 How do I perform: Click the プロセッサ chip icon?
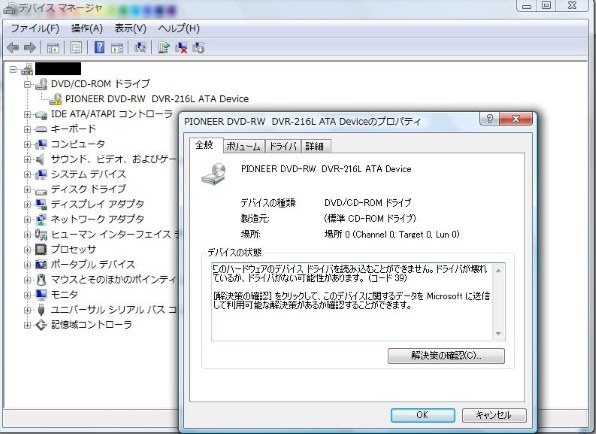[41, 249]
